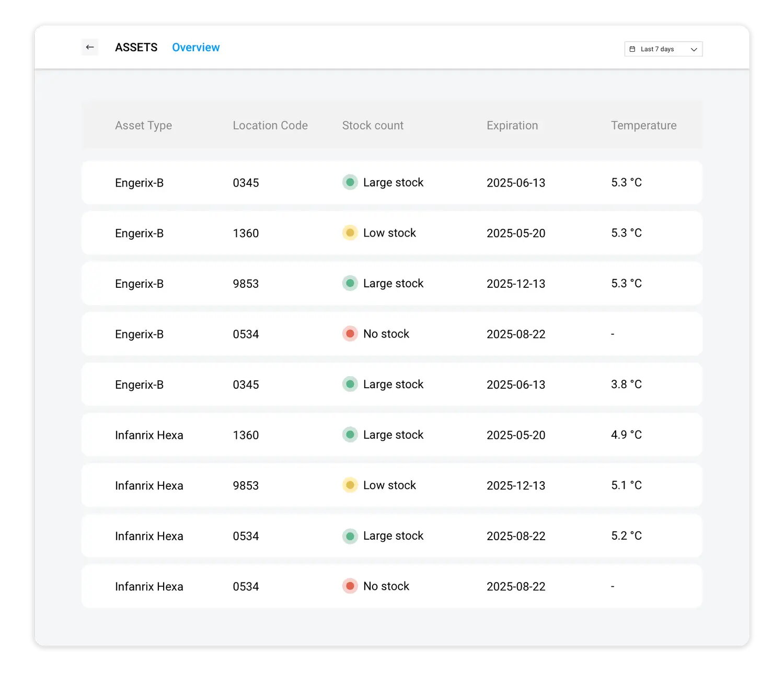784x675 pixels.
Task: Click expiration 2025-12-13 in the Infanrix Hexa row
Action: tap(516, 485)
